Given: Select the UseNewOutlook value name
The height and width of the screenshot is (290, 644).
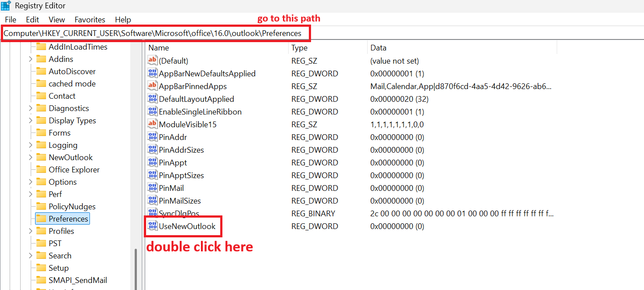Looking at the screenshot, I should pos(187,226).
